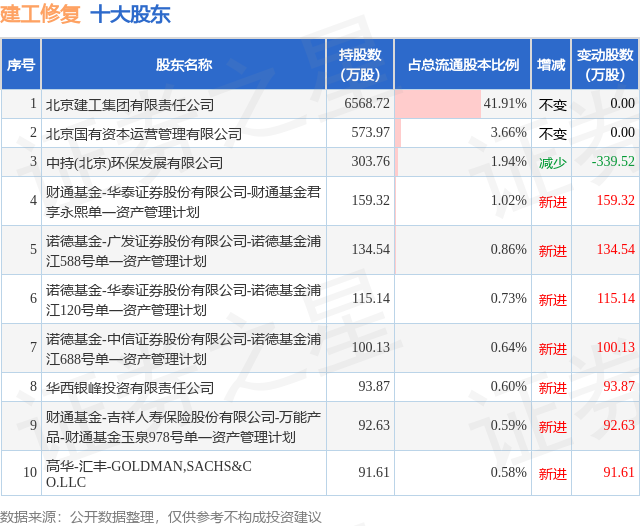640x526 pixels.
Task: Select the 占总流通股本比例 column header
Action: [463, 64]
